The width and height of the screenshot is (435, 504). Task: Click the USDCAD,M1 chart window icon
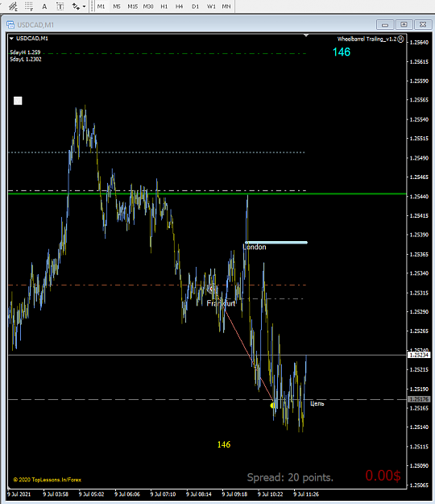click(10, 25)
